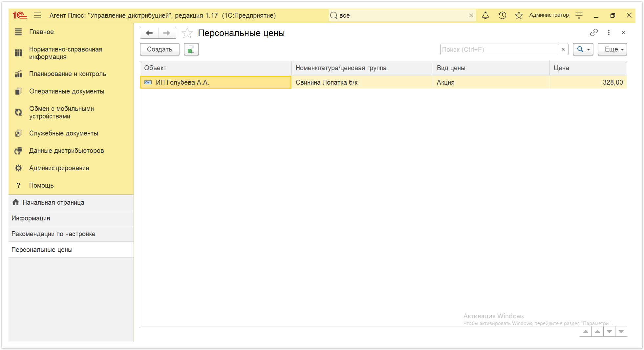Clear the global search field 'все'
The image size is (644, 350).
471,15
